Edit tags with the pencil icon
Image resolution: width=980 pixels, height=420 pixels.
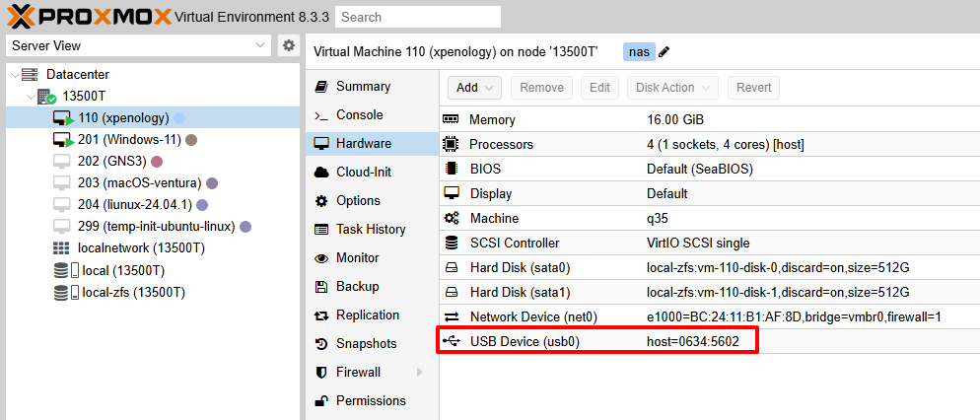point(665,52)
